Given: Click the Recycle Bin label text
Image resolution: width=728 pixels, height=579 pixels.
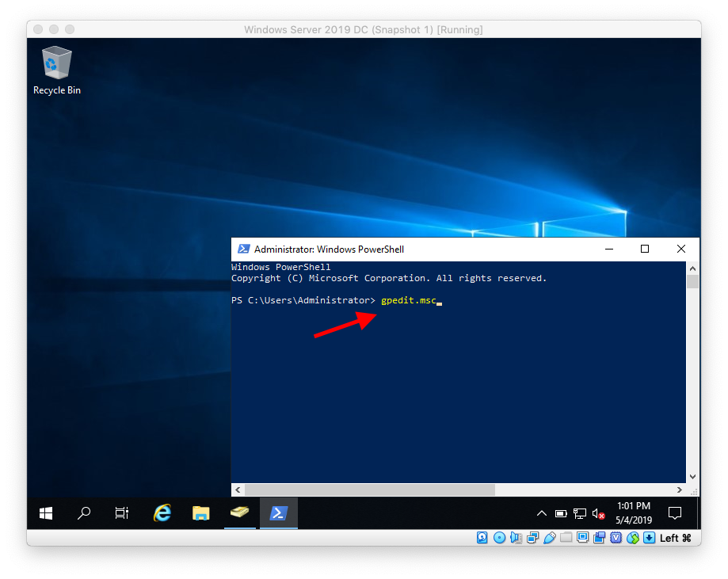Looking at the screenshot, I should point(57,90).
